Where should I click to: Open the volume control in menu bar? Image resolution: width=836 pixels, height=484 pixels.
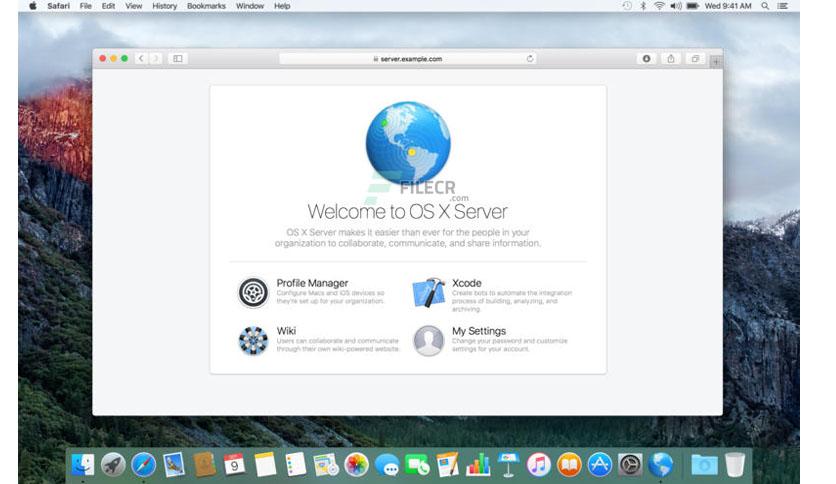(x=676, y=6)
